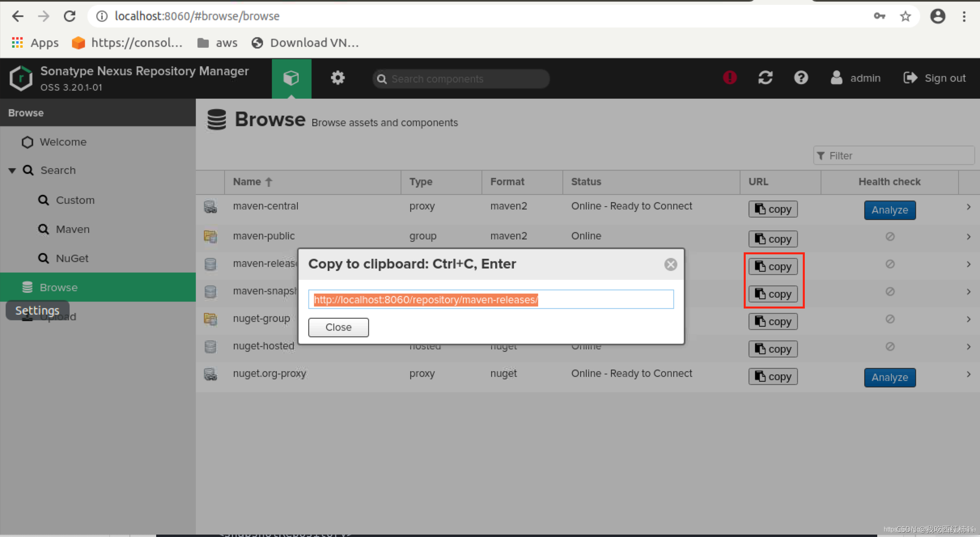Open Administration via the gear icon
This screenshot has height=537, width=980.
(x=337, y=78)
